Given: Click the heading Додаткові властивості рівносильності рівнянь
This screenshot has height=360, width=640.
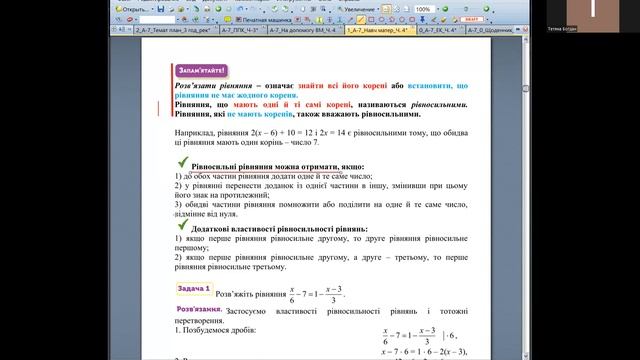Looking at the screenshot, I should [x=279, y=229].
